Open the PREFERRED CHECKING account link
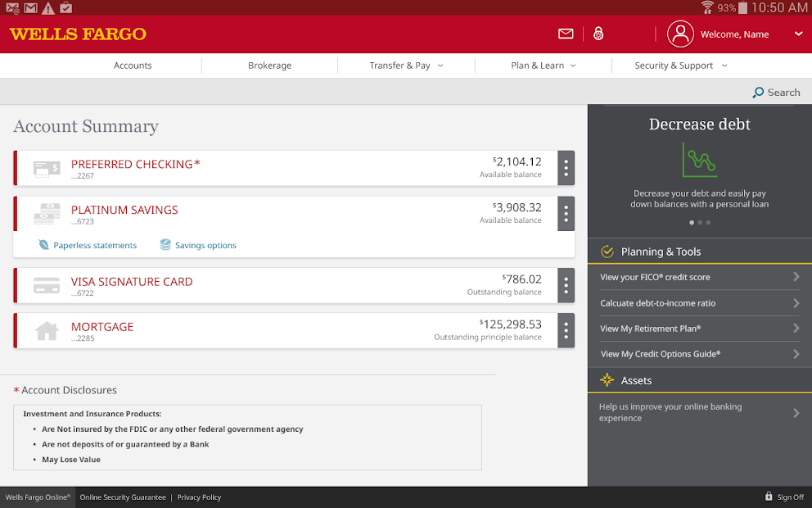The height and width of the screenshot is (508, 812). (135, 164)
